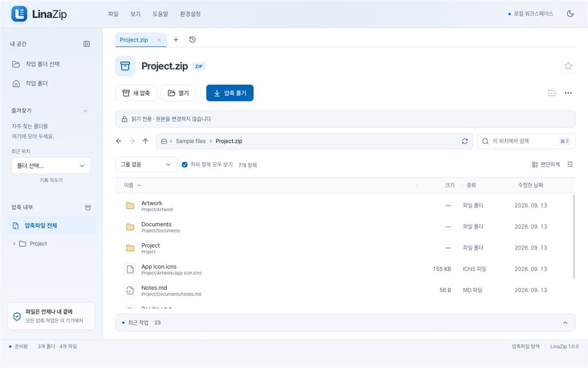Click the read-only lock icon
Screen dimensions: 588x368
click(x=125, y=119)
